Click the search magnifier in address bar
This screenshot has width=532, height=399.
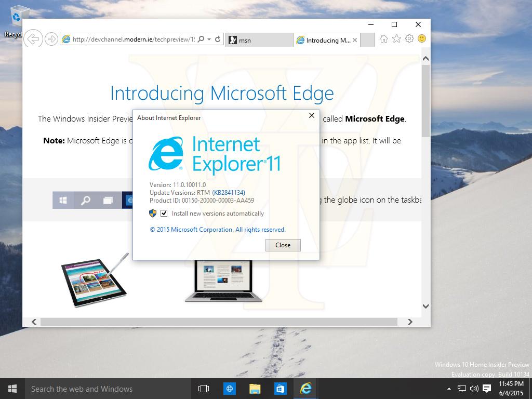(x=201, y=39)
